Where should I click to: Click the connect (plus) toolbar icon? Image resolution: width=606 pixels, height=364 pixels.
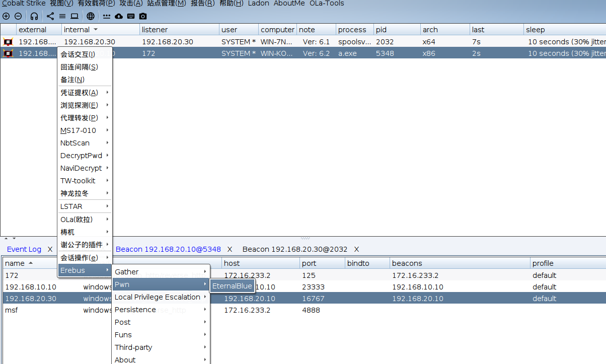tap(6, 16)
